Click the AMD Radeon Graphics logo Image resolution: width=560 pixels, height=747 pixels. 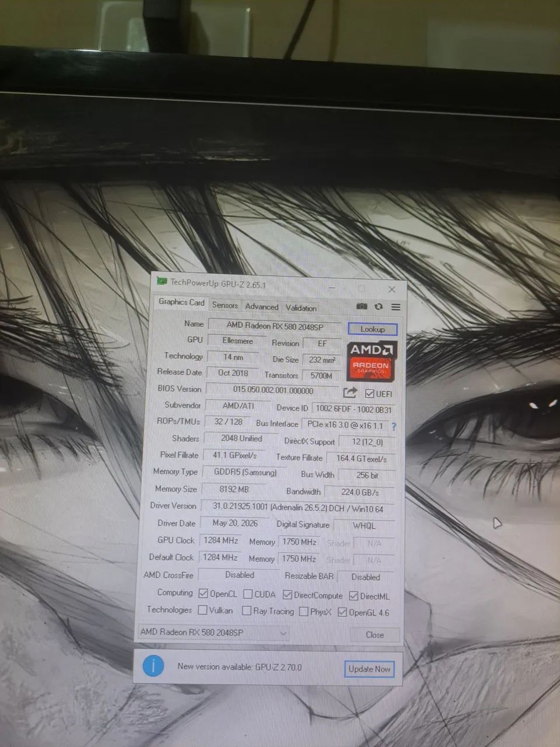coord(372,360)
